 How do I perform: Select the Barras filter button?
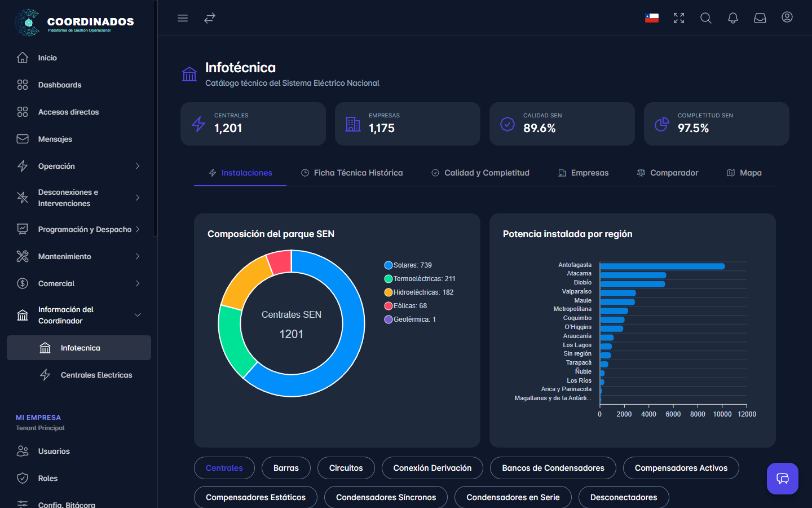click(286, 468)
